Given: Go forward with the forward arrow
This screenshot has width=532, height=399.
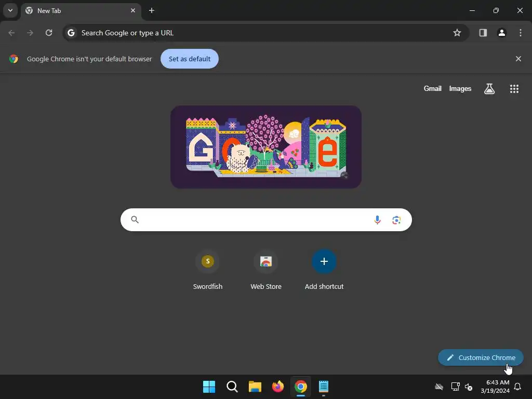Looking at the screenshot, I should click(x=30, y=33).
